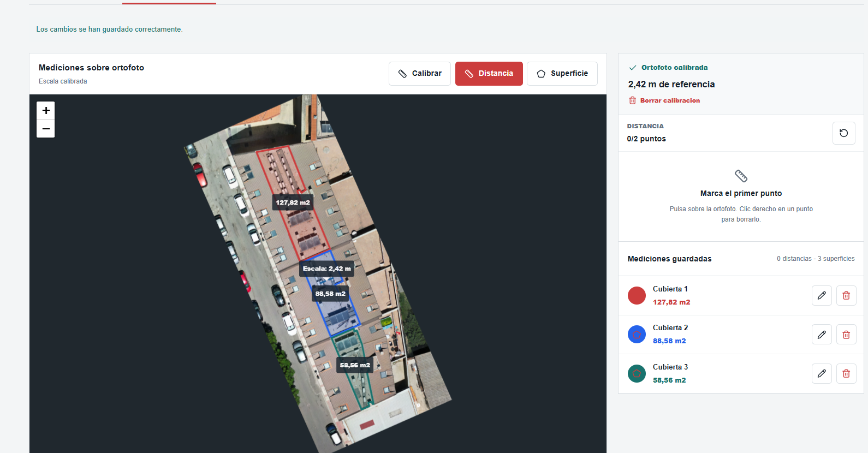Viewport: 868px width, 453px height.
Task: Select the Distancia measuring tool
Action: 489,74
